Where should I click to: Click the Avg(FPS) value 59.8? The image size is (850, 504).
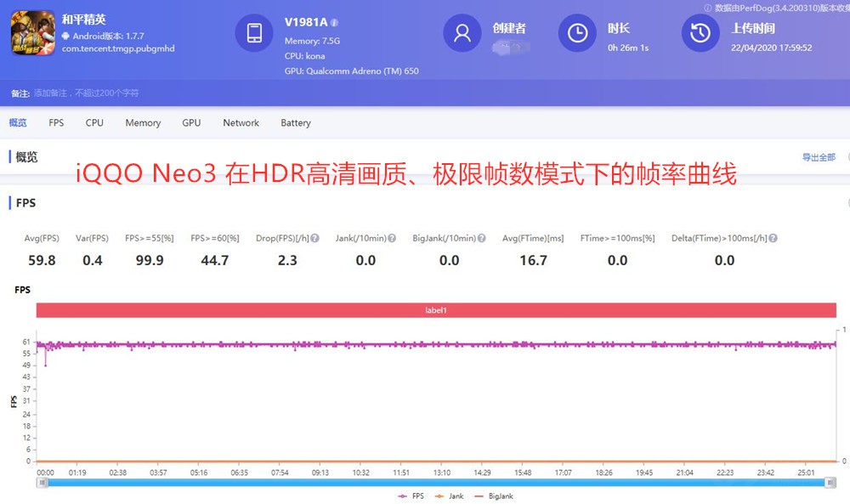click(x=42, y=261)
